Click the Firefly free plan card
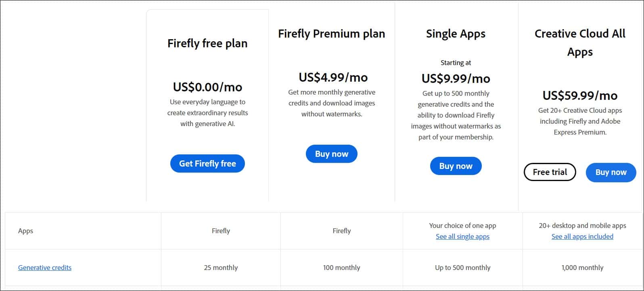The image size is (644, 291). [207, 105]
